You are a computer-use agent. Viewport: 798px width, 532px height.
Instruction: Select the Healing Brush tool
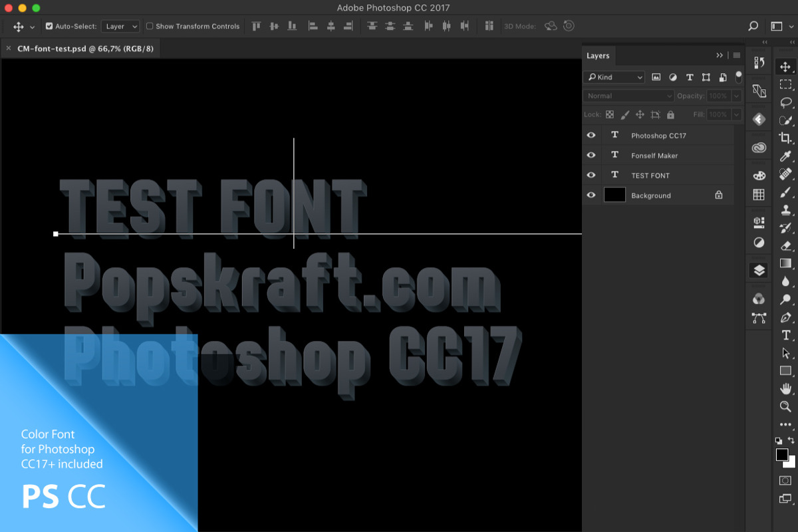click(785, 174)
